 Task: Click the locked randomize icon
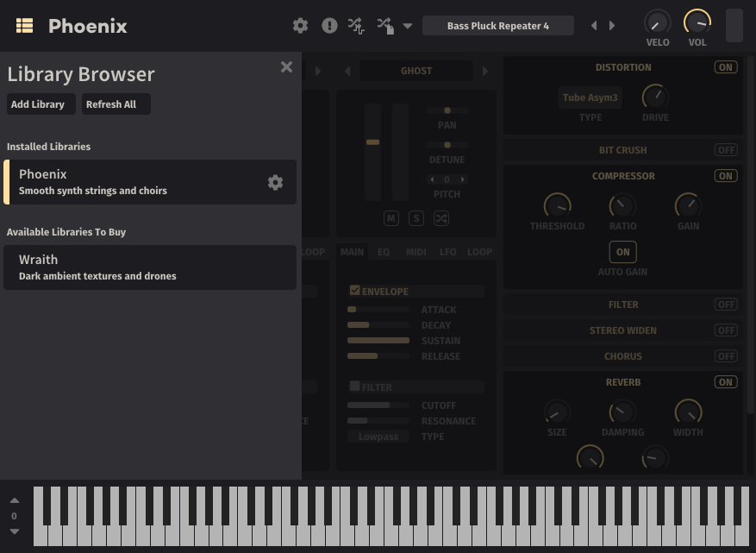coord(385,26)
